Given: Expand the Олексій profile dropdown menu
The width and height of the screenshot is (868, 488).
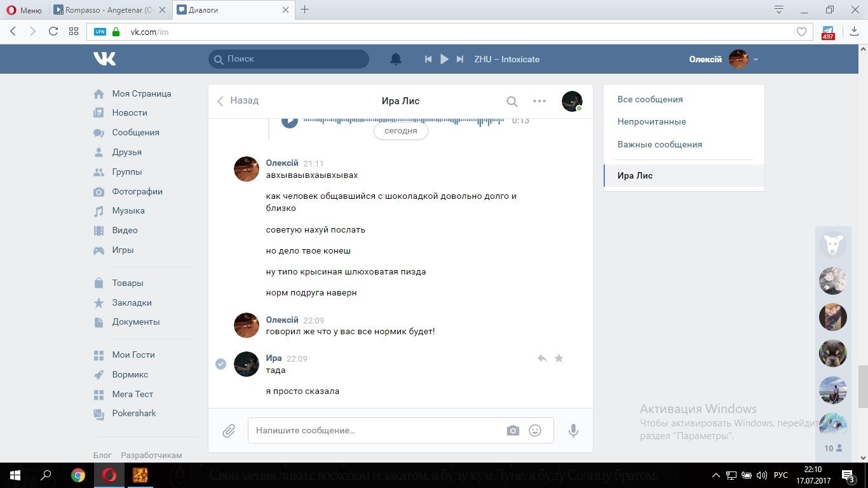Looking at the screenshot, I should (x=756, y=59).
